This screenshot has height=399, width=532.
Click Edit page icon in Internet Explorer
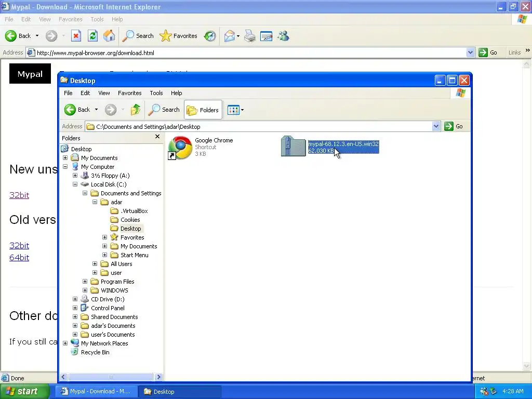pos(267,36)
